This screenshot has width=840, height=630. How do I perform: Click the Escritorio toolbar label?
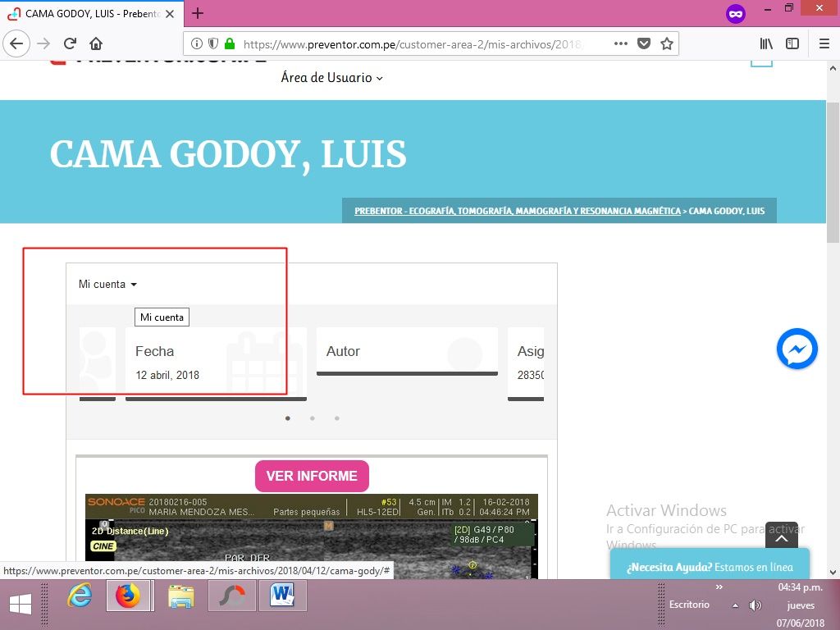tap(689, 605)
